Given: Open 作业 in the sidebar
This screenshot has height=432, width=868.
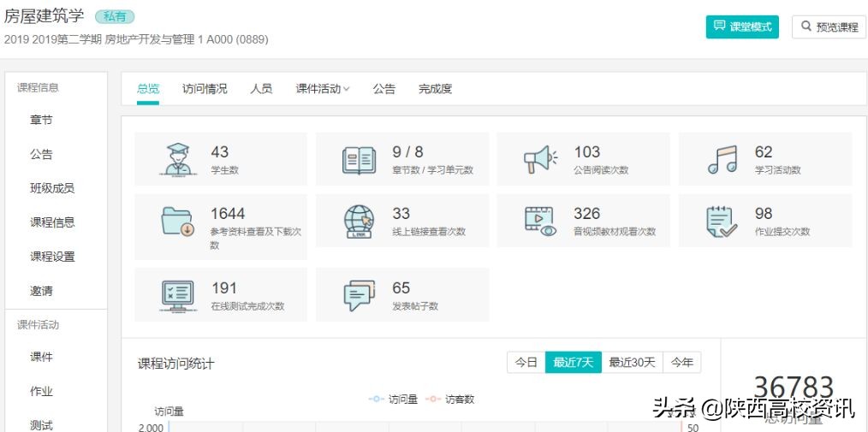Looking at the screenshot, I should pyautogui.click(x=41, y=392).
